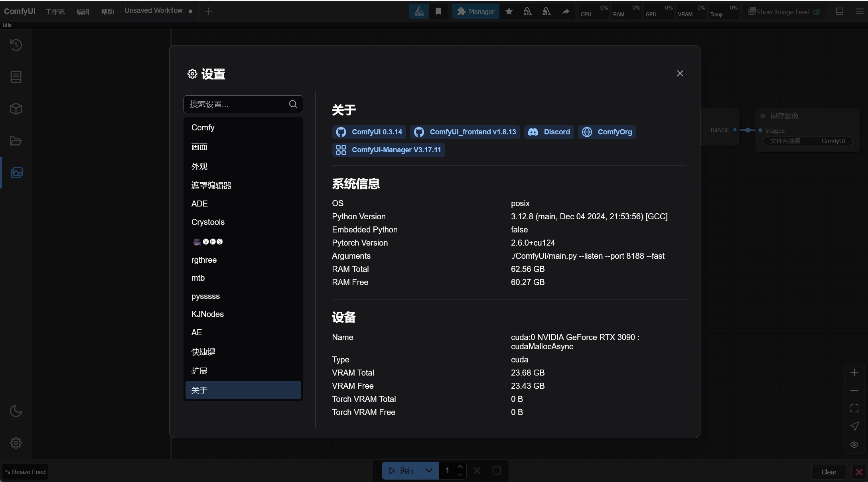Toggle the Show Image Feed switch
The height and width of the screenshot is (482, 868).
[x=784, y=12]
